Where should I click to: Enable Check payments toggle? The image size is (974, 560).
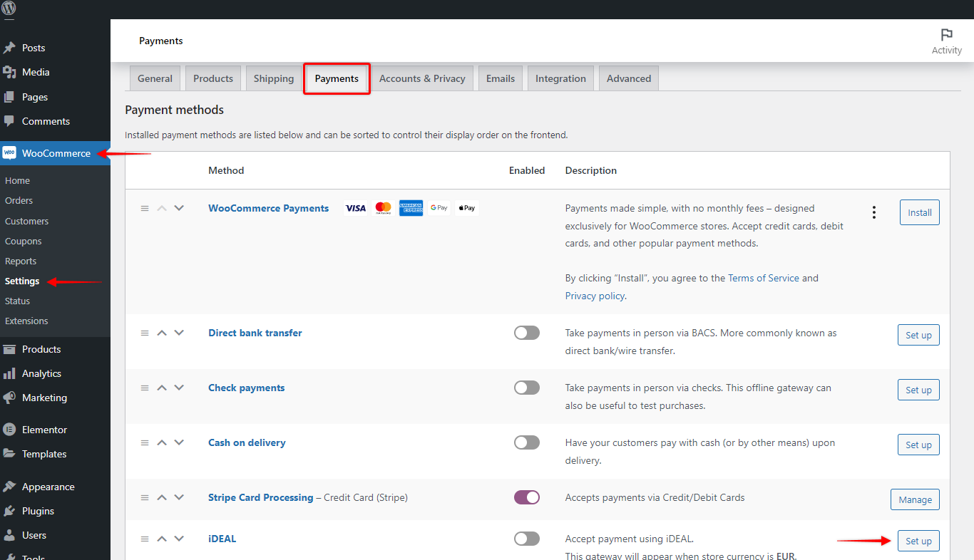pos(527,388)
